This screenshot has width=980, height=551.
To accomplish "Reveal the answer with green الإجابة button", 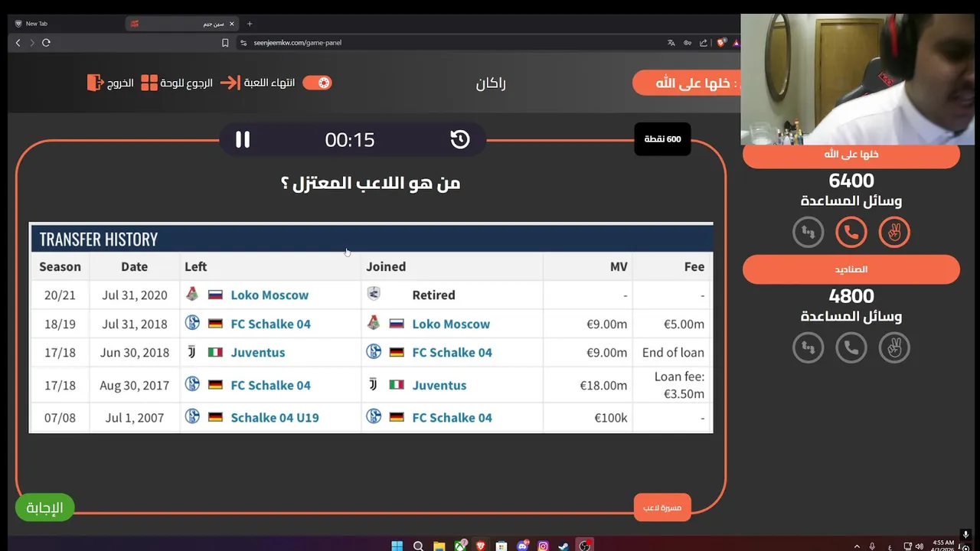I will [44, 507].
